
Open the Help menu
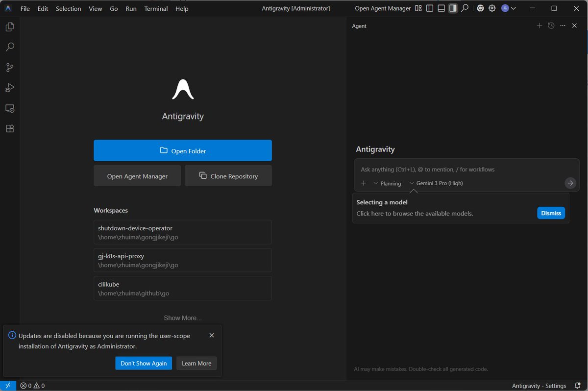[x=182, y=8]
